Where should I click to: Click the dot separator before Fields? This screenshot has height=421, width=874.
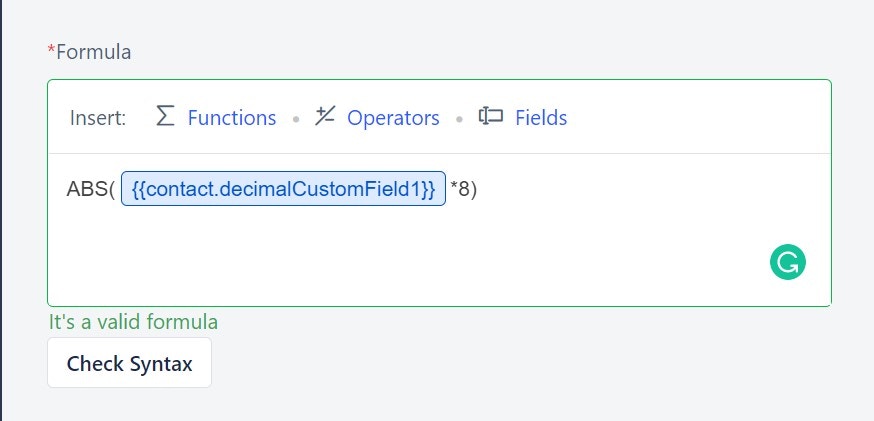tap(459, 119)
